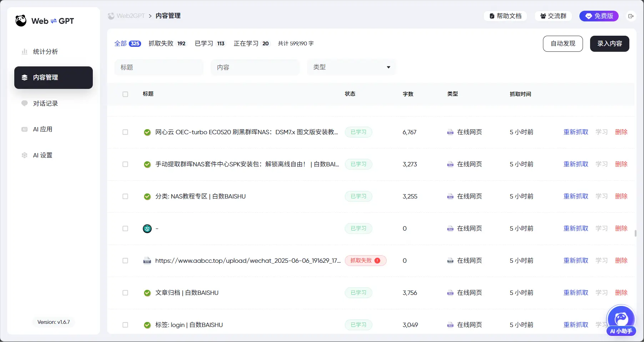
Task: Open 统计分析 from the sidebar
Action: (45, 52)
